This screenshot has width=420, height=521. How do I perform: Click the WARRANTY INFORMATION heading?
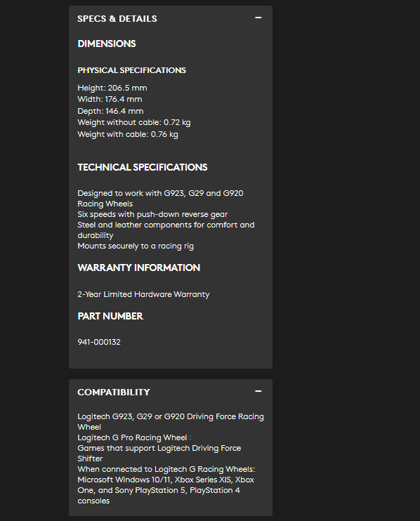pos(138,268)
